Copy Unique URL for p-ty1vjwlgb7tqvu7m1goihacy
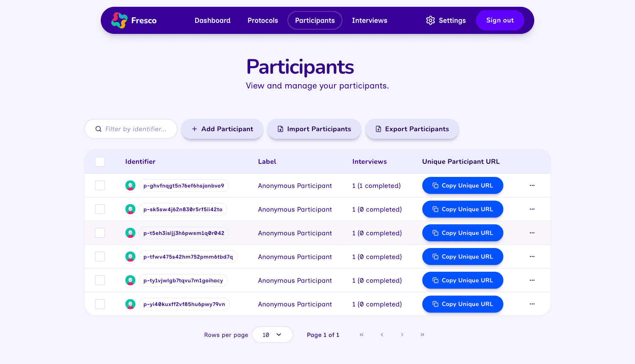This screenshot has height=364, width=635. 463,280
